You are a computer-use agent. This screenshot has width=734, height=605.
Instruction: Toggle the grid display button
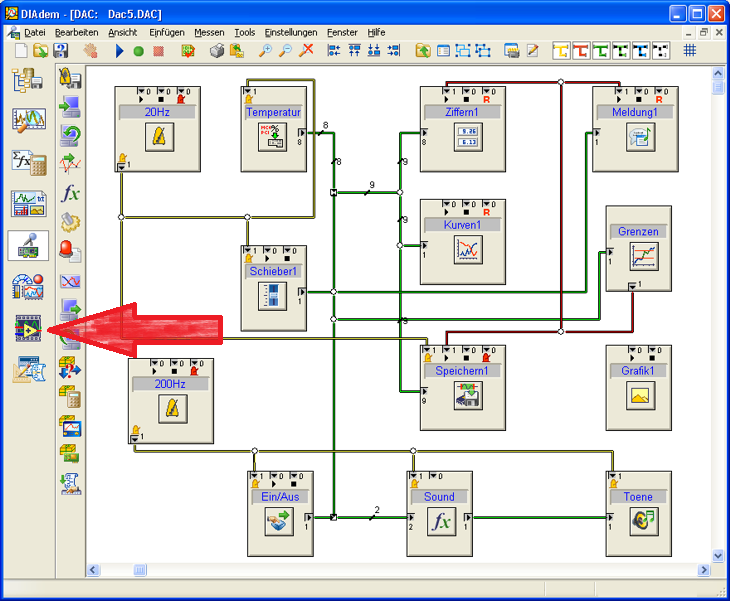pyautogui.click(x=690, y=50)
